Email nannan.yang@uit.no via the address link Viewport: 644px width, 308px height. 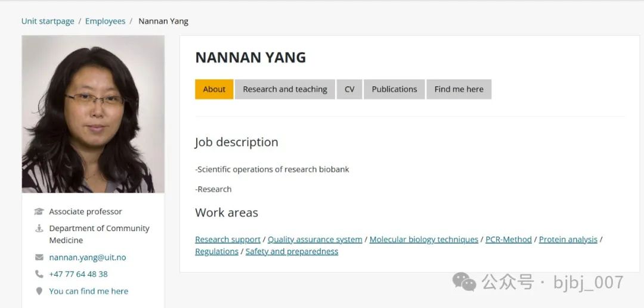[x=88, y=257]
